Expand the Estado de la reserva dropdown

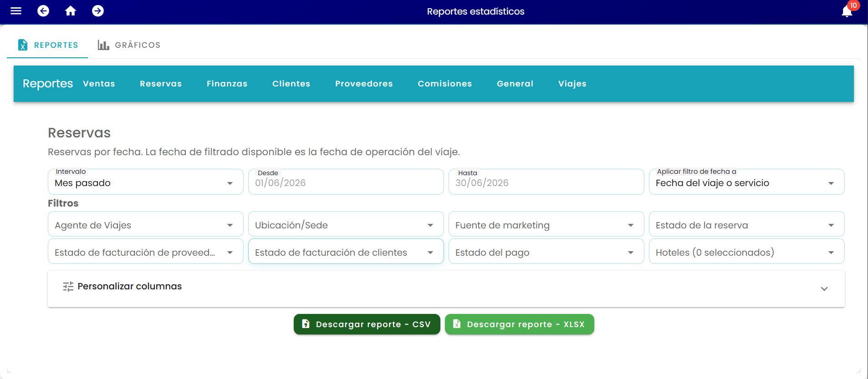pos(747,224)
